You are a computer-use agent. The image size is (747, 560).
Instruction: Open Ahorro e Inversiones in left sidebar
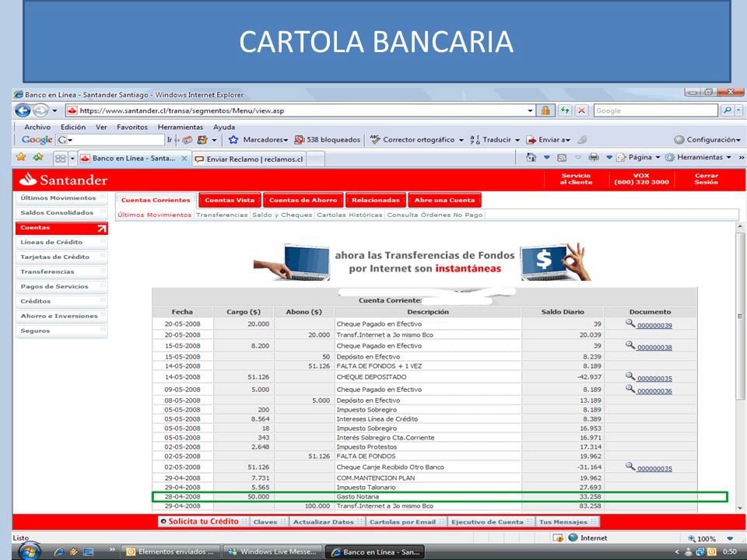click(61, 316)
